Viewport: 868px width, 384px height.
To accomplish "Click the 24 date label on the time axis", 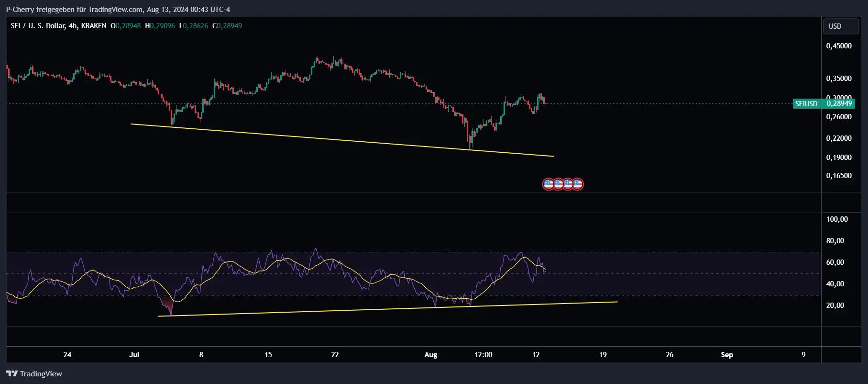I will coord(67,355).
